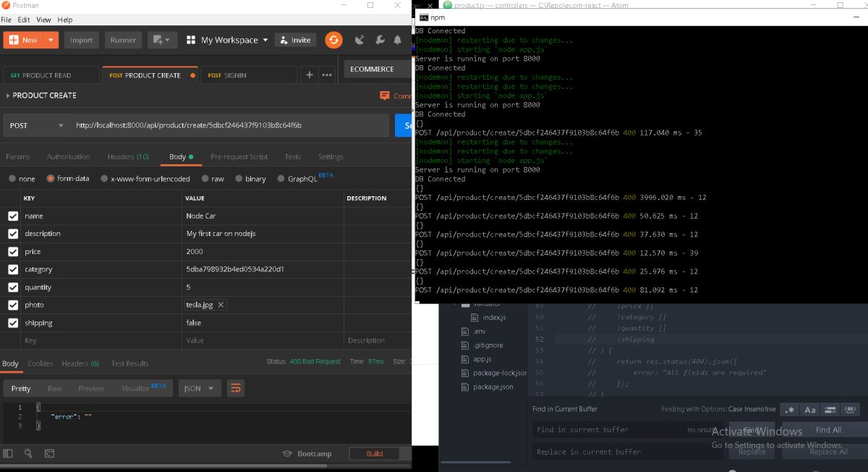
Task: Click the orange comments icon
Action: click(385, 96)
